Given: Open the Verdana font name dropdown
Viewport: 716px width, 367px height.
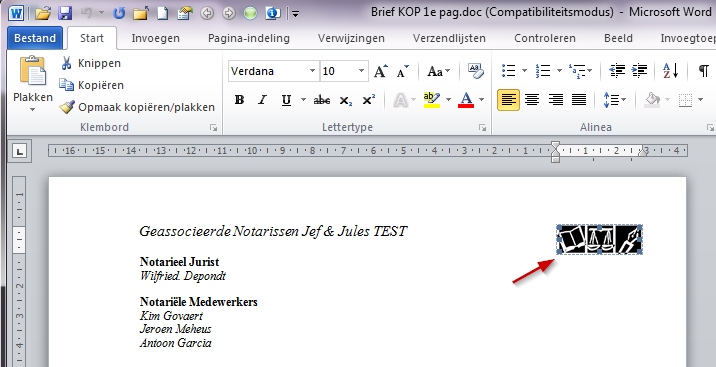Looking at the screenshot, I should [x=312, y=71].
